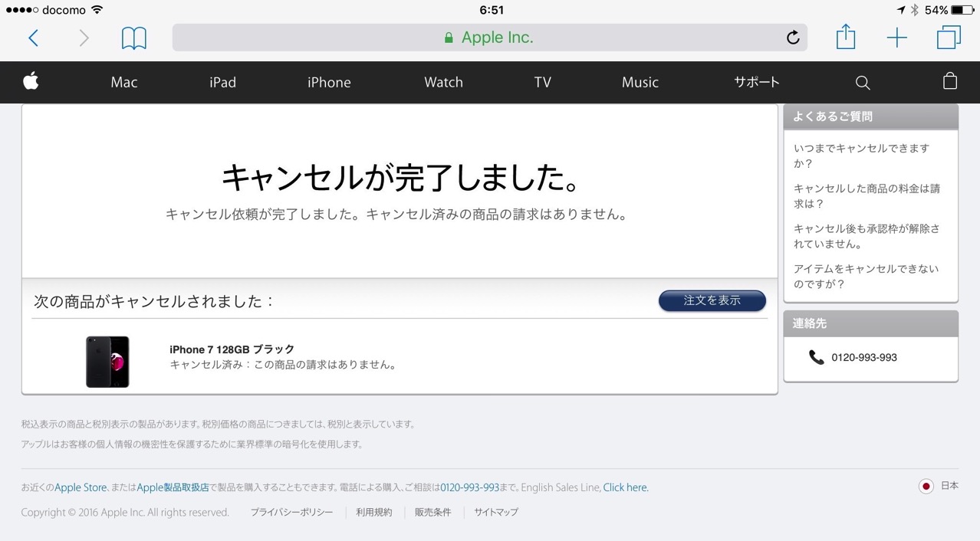Tap the 6:51 clock in status bar
Image resolution: width=980 pixels, height=541 pixels.
click(492, 10)
